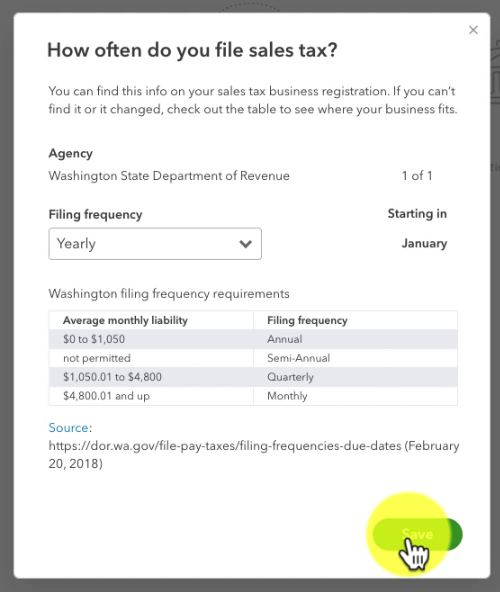
Task: Click the green Save button
Action: (x=417, y=534)
